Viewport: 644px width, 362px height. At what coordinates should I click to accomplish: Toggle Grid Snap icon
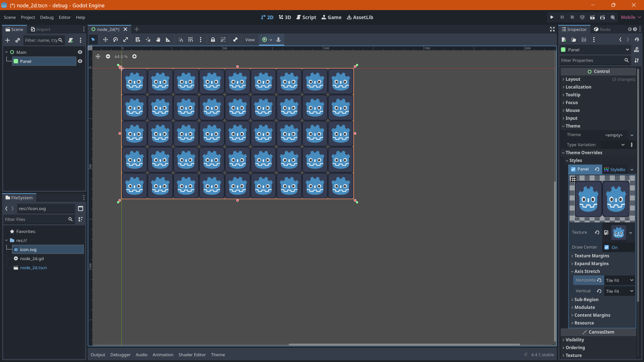point(191,40)
